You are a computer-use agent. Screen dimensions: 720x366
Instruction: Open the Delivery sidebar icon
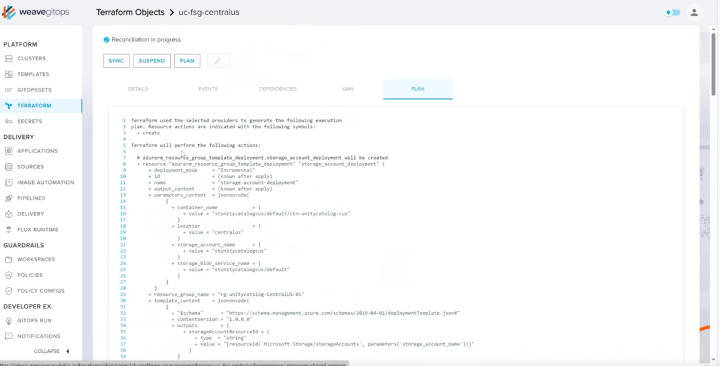click(9, 214)
